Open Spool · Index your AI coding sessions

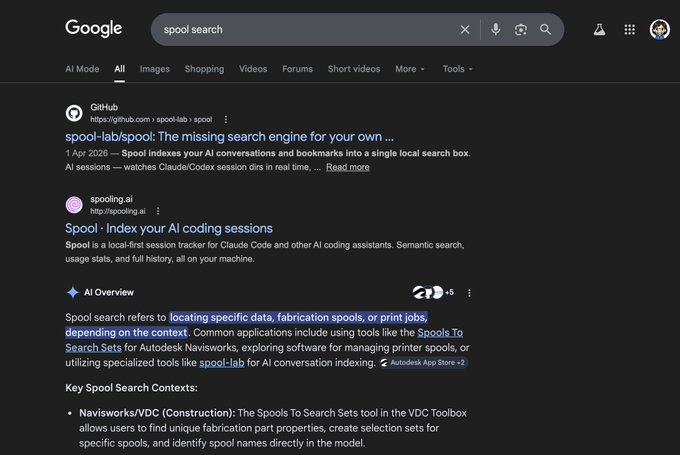169,228
